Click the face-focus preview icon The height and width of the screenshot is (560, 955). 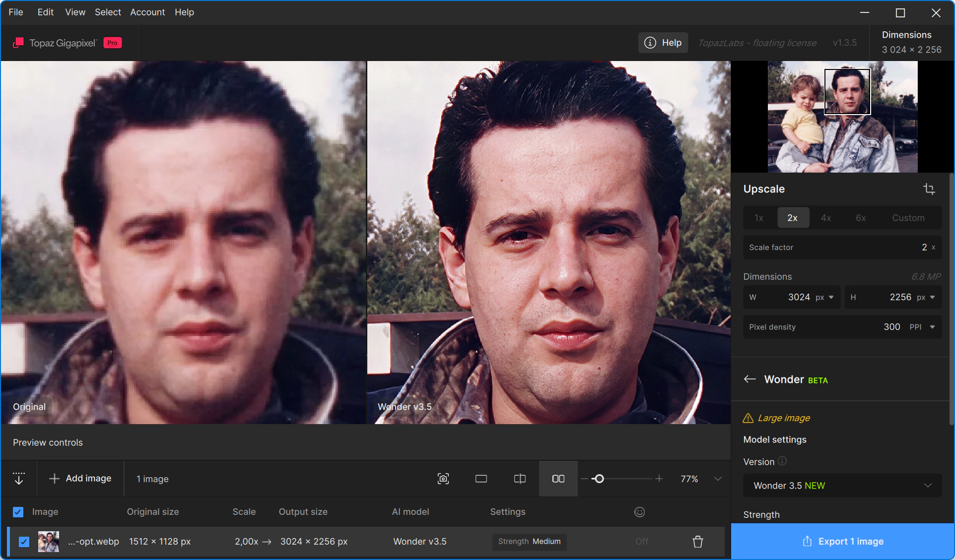443,479
